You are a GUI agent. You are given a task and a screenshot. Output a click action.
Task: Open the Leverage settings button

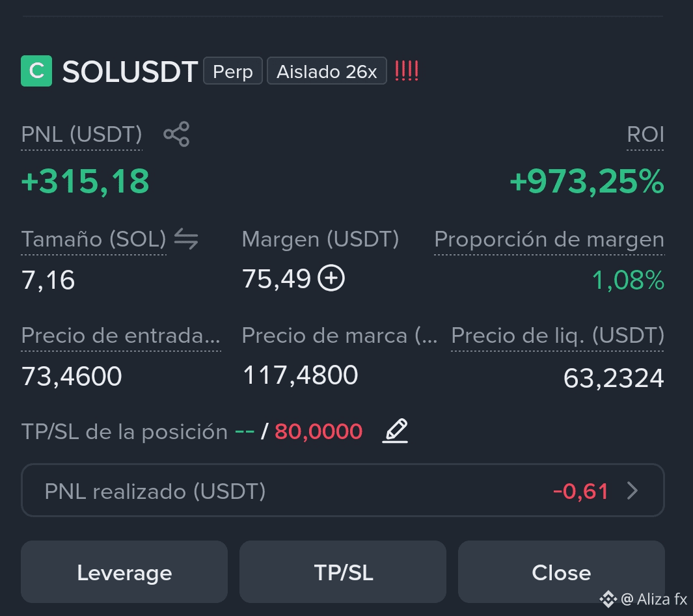point(124,572)
